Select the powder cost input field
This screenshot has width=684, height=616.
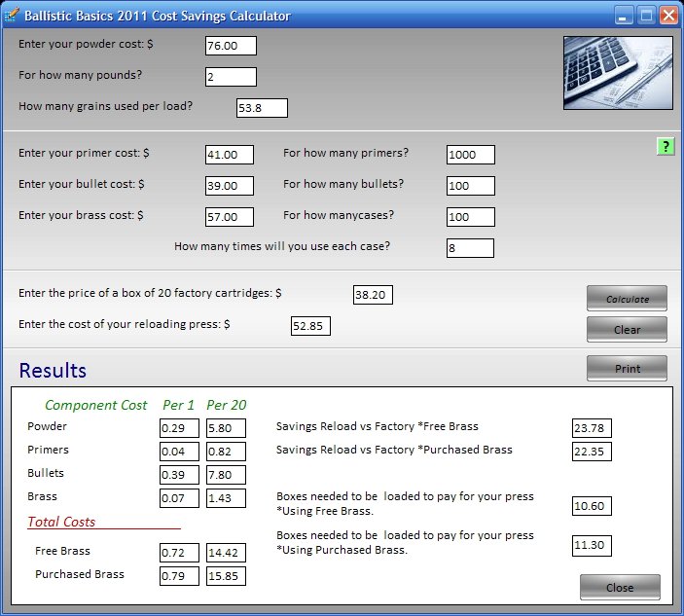point(231,46)
